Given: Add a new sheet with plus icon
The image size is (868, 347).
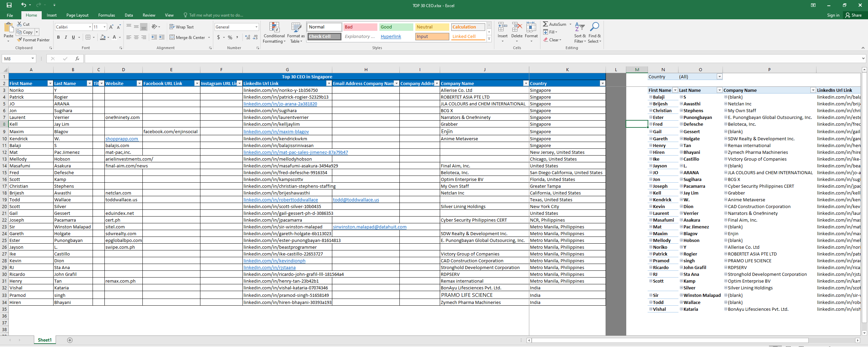Looking at the screenshot, I should 70,340.
